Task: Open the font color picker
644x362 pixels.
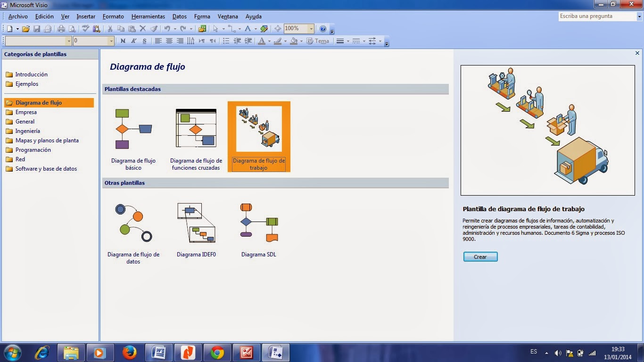Action: pyautogui.click(x=262, y=41)
